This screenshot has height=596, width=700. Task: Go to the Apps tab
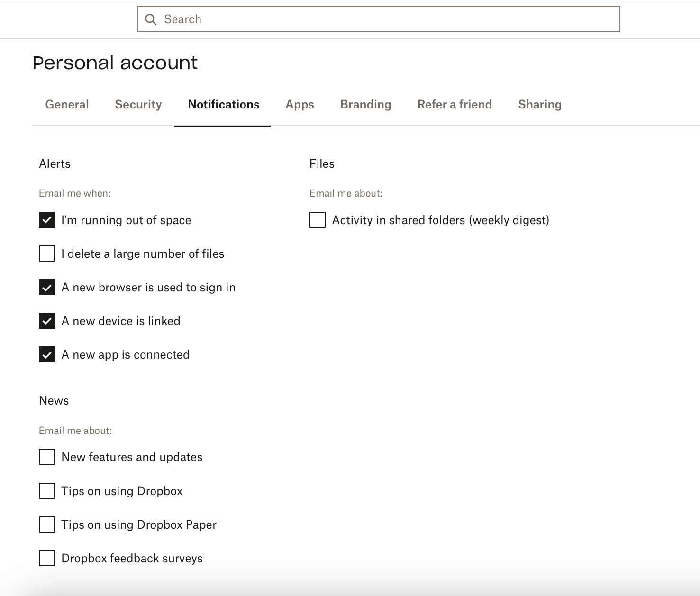click(300, 104)
